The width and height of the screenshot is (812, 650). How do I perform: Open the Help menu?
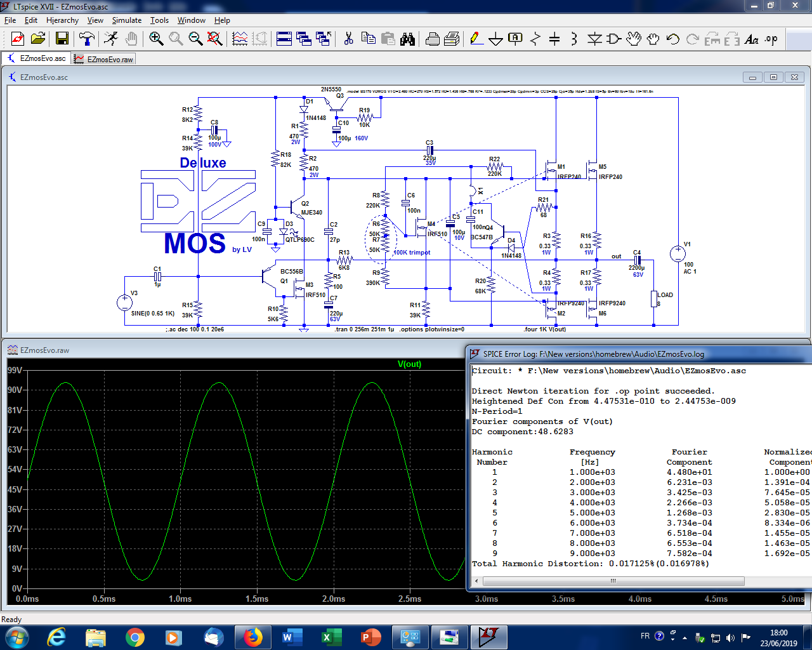(222, 20)
